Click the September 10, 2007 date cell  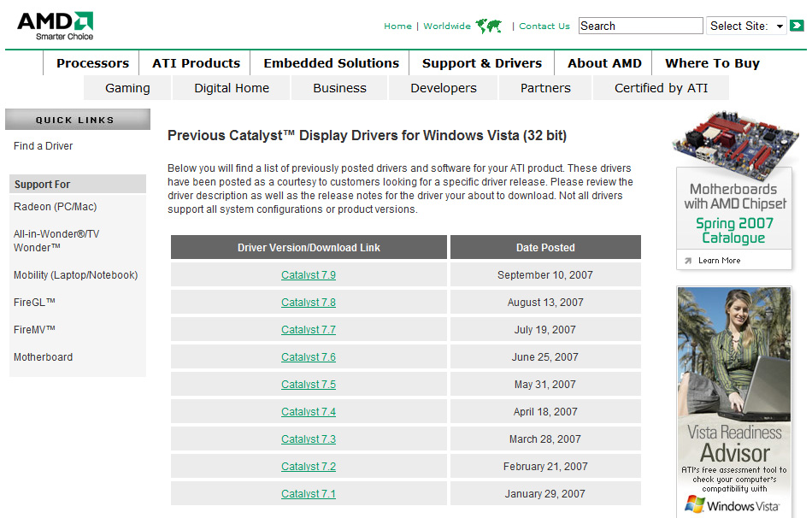pyautogui.click(x=545, y=275)
